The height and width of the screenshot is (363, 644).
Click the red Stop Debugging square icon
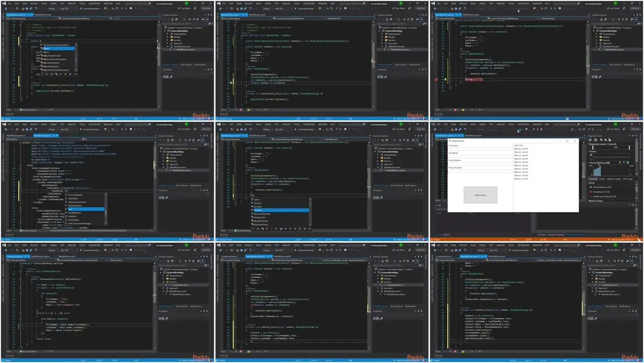pyautogui.click(x=537, y=129)
